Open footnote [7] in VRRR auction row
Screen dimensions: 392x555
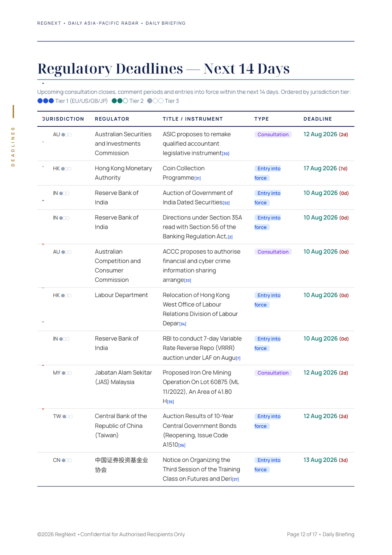pyautogui.click(x=238, y=358)
